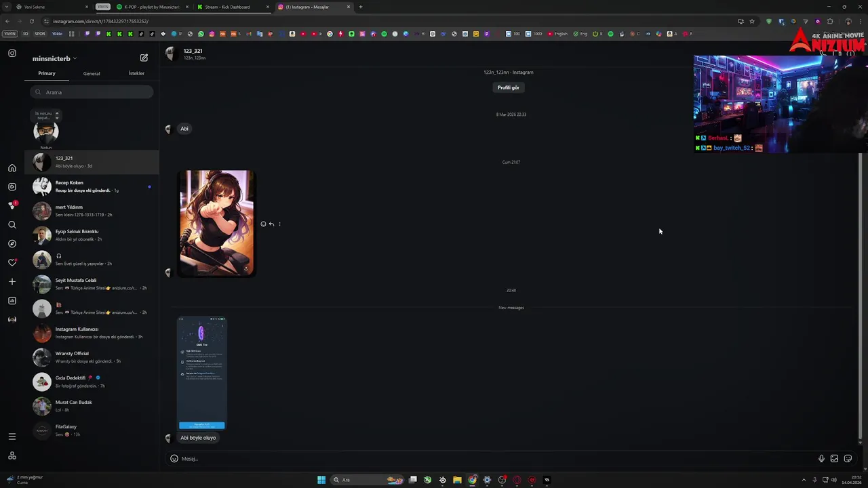Expand the note bubble arrows

coord(57,115)
